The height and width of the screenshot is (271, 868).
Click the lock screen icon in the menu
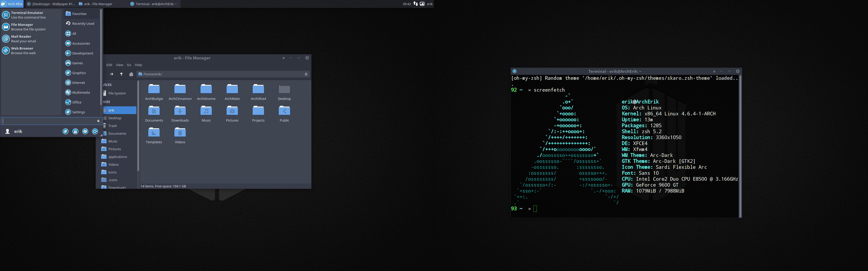click(75, 131)
